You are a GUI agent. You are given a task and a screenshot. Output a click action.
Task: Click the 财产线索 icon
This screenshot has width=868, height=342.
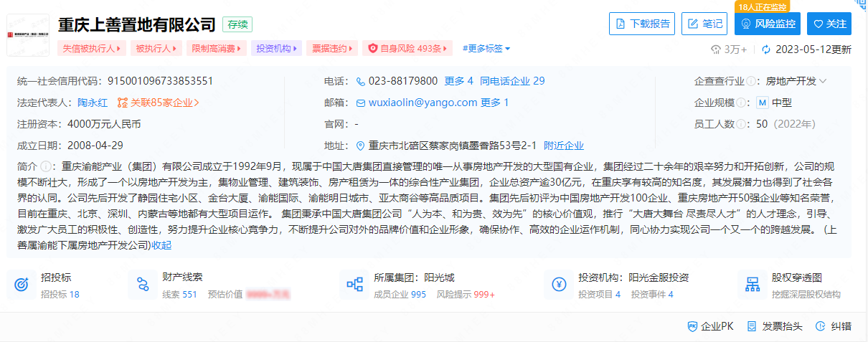(142, 285)
